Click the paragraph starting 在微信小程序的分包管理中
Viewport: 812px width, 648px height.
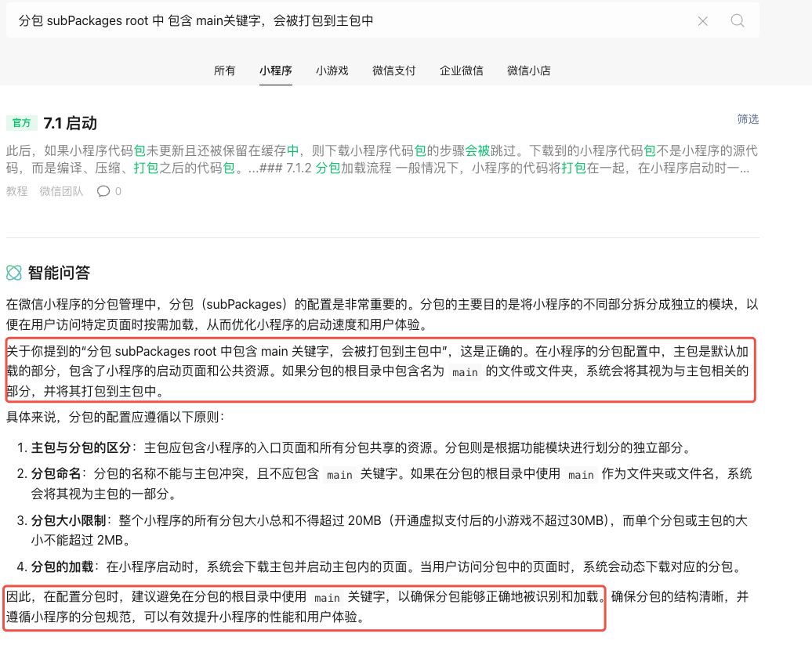(382, 315)
